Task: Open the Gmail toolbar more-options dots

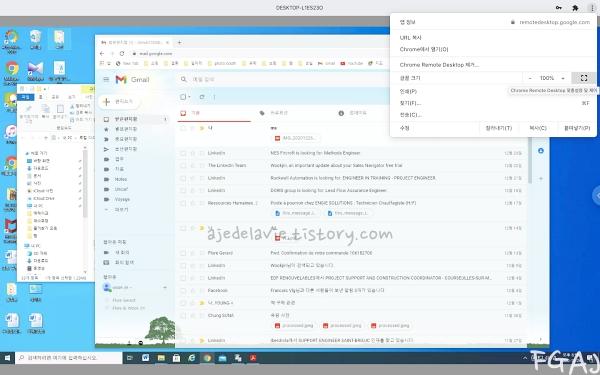Action: (x=214, y=97)
